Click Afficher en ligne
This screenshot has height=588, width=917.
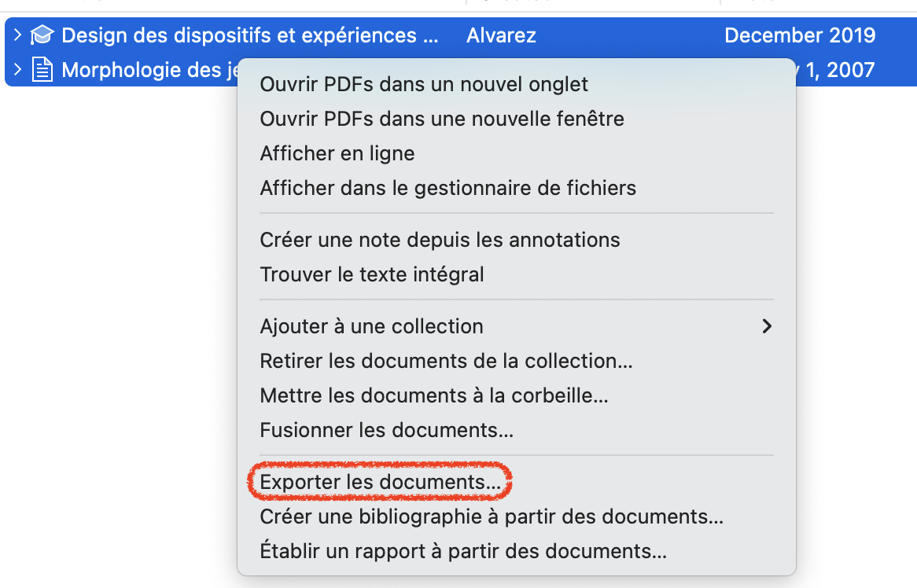pos(337,153)
